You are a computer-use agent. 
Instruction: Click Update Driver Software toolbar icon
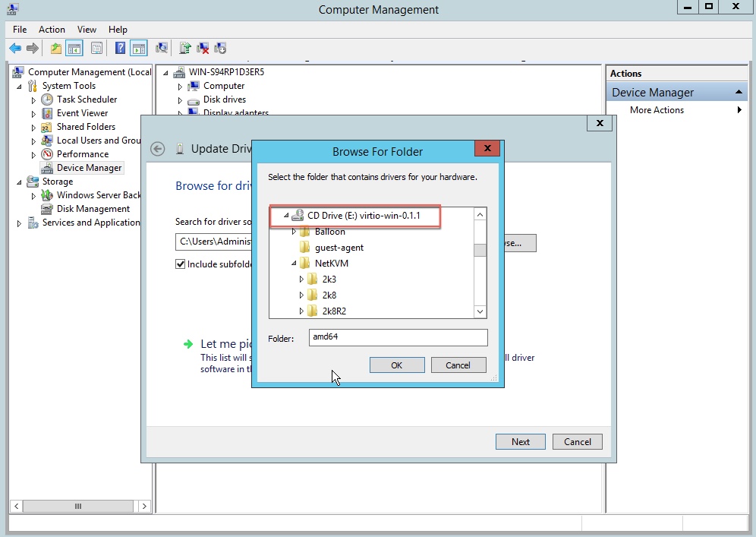coord(184,49)
